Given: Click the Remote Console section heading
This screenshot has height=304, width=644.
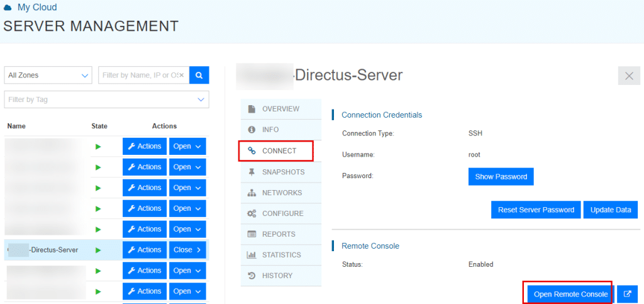Looking at the screenshot, I should coord(370,246).
